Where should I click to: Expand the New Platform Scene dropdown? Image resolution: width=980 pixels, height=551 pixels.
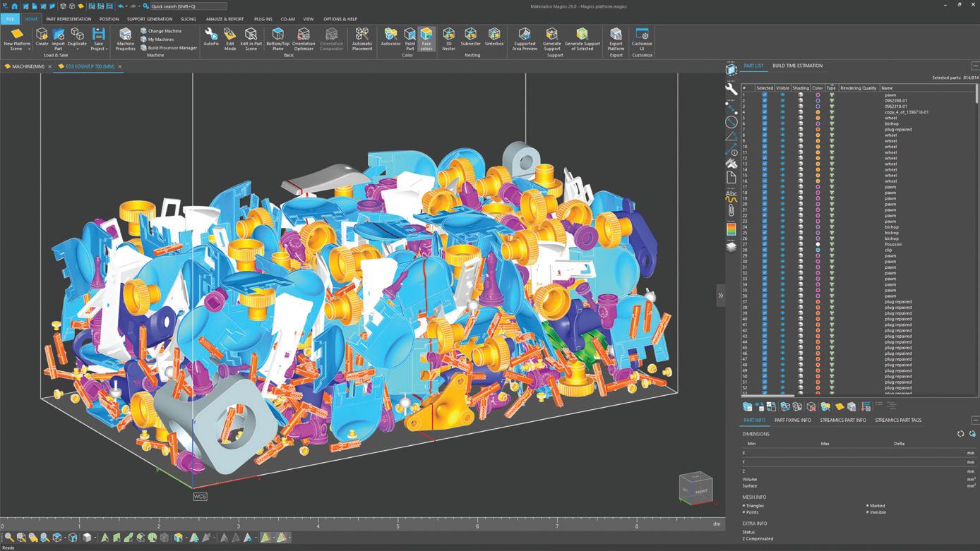tap(29, 49)
